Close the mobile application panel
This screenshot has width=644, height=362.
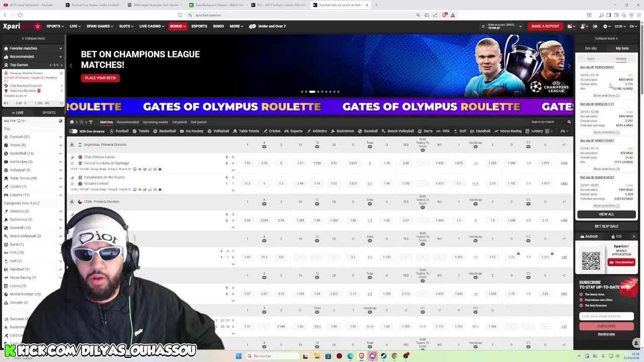(x=633, y=236)
